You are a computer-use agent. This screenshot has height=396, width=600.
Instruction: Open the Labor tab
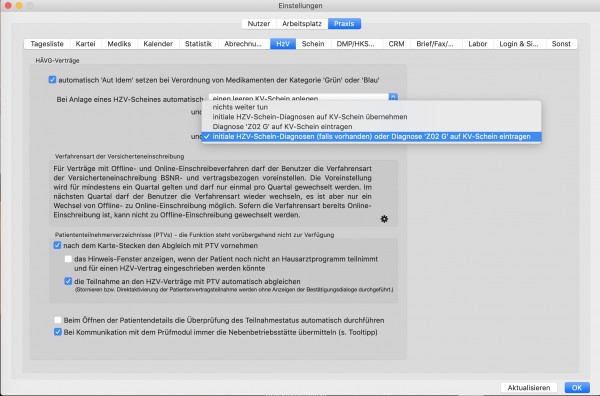tap(478, 44)
